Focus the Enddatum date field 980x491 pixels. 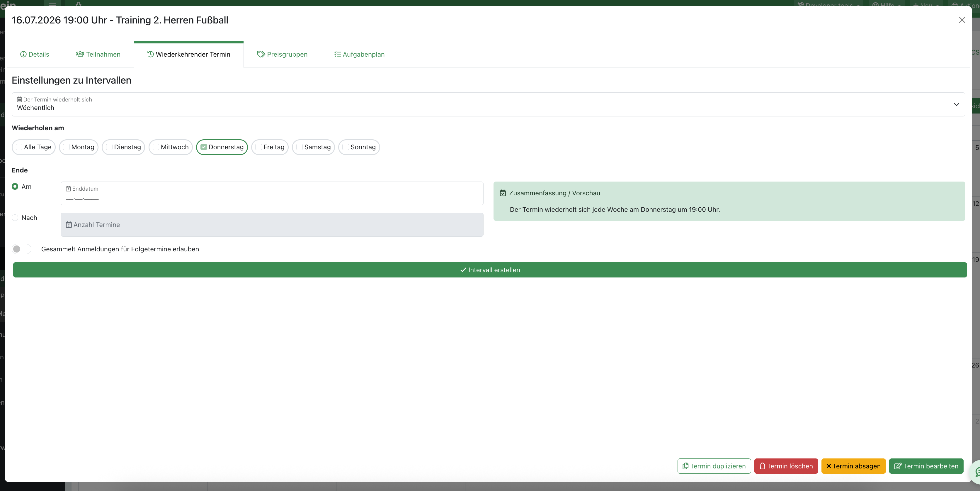[x=272, y=193]
